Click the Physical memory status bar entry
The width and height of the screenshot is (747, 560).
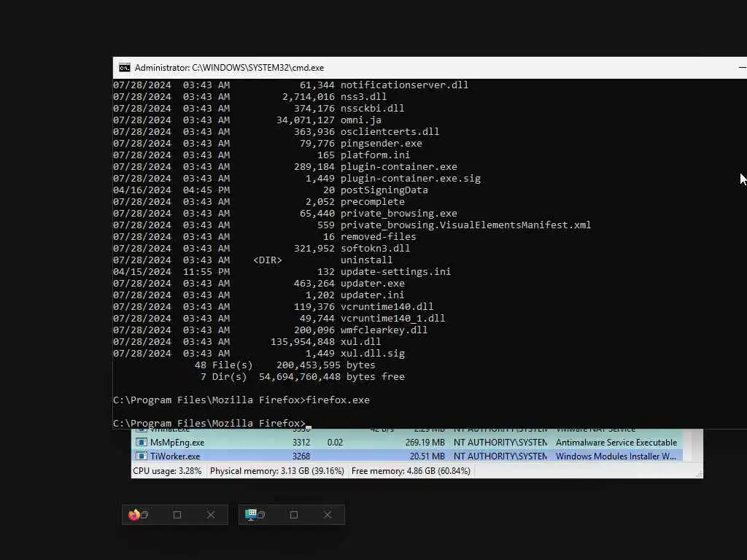(276, 471)
